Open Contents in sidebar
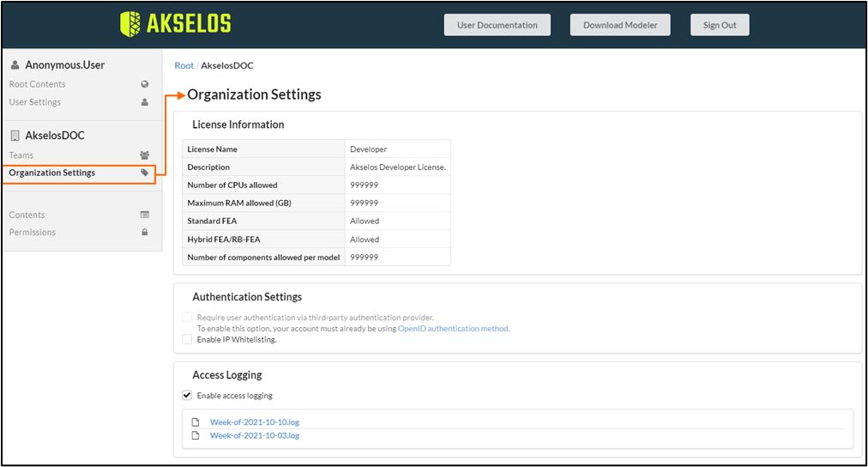 tap(27, 215)
